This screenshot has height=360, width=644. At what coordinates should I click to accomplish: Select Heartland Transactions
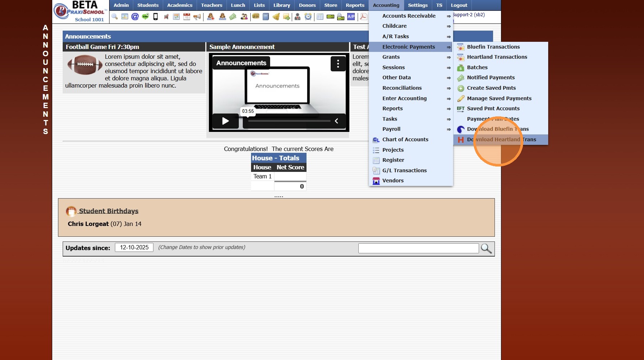click(x=501, y=57)
